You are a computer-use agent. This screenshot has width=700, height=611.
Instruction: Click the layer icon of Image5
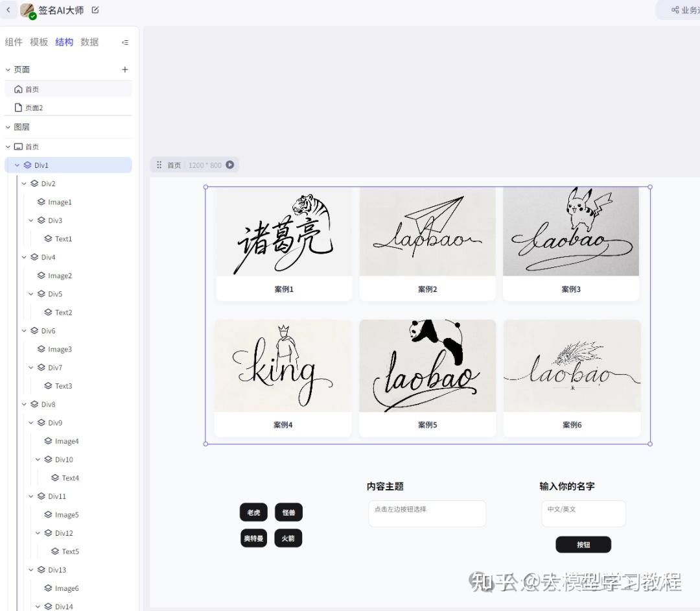[48, 514]
